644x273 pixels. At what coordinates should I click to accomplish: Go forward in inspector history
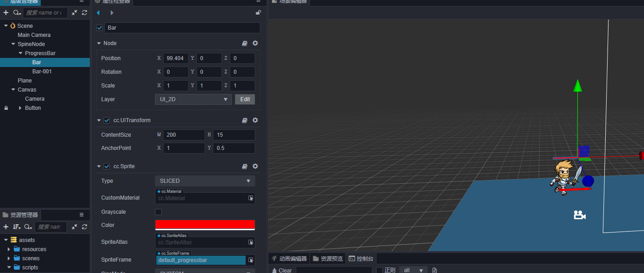112,13
